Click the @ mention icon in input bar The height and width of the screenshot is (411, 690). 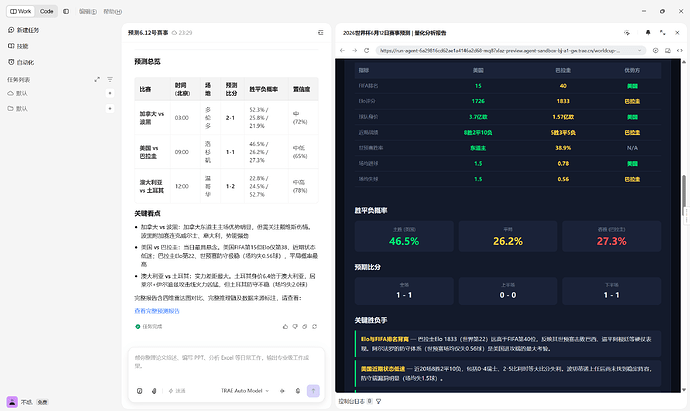click(x=139, y=391)
